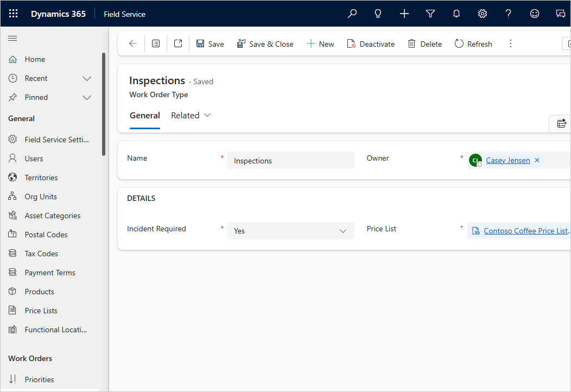Screen dimensions: 571x392
Task: Open the form assistant panel icon
Action: pos(562,123)
